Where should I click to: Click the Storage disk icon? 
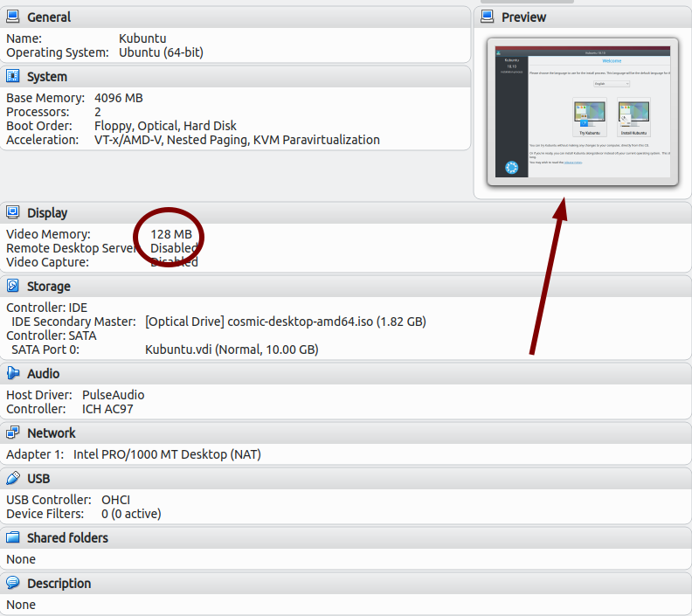click(13, 287)
